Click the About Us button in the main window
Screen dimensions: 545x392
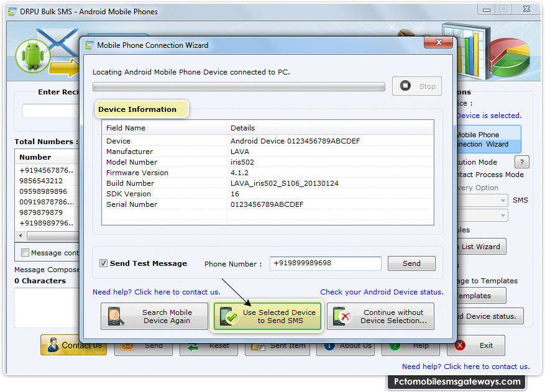click(346, 349)
